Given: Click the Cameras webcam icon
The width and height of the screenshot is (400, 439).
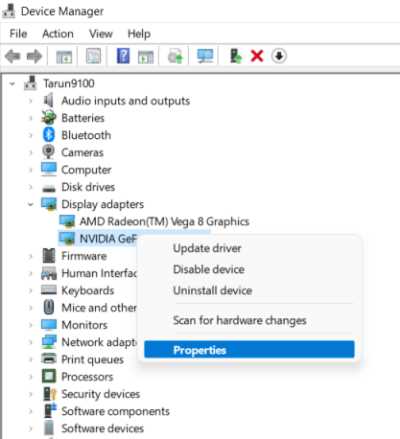Looking at the screenshot, I should [49, 152].
